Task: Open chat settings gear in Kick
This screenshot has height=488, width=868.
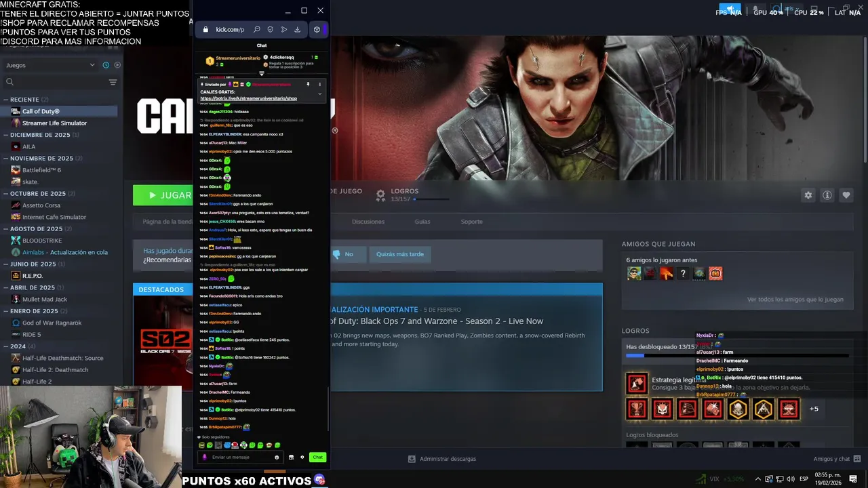Action: (x=302, y=457)
